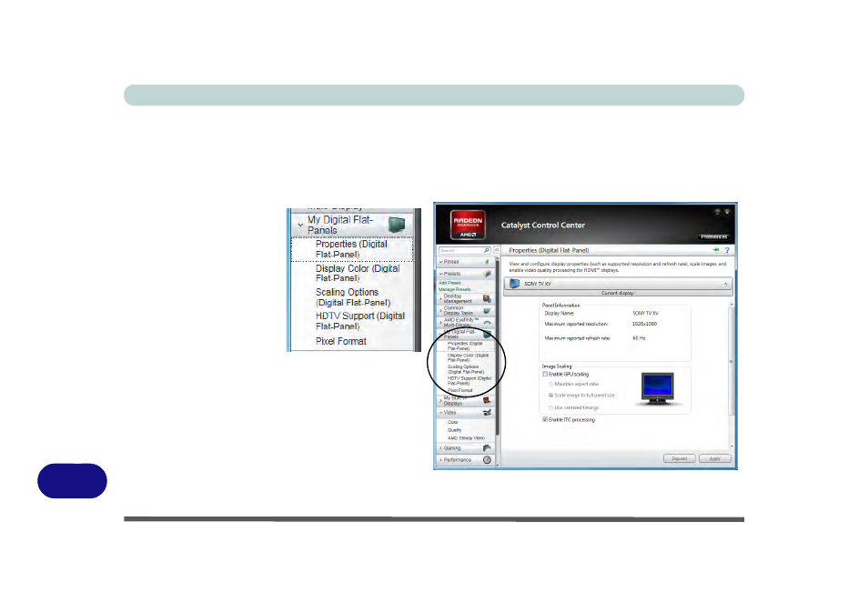The image size is (868, 612).
Task: Open Pixel Format in enlarged excerpt
Action: click(341, 341)
